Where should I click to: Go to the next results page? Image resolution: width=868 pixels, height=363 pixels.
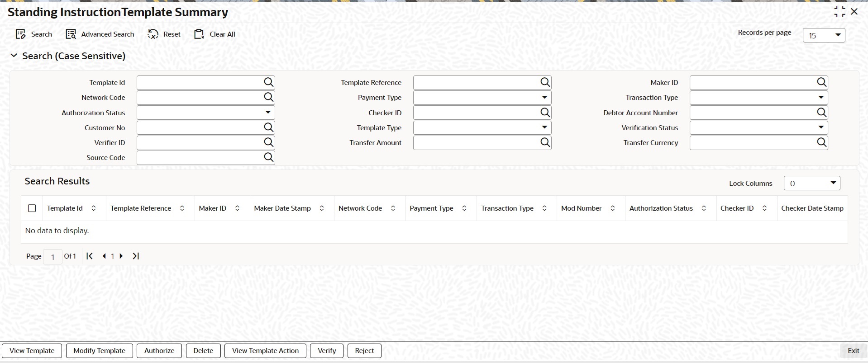pyautogui.click(x=121, y=256)
